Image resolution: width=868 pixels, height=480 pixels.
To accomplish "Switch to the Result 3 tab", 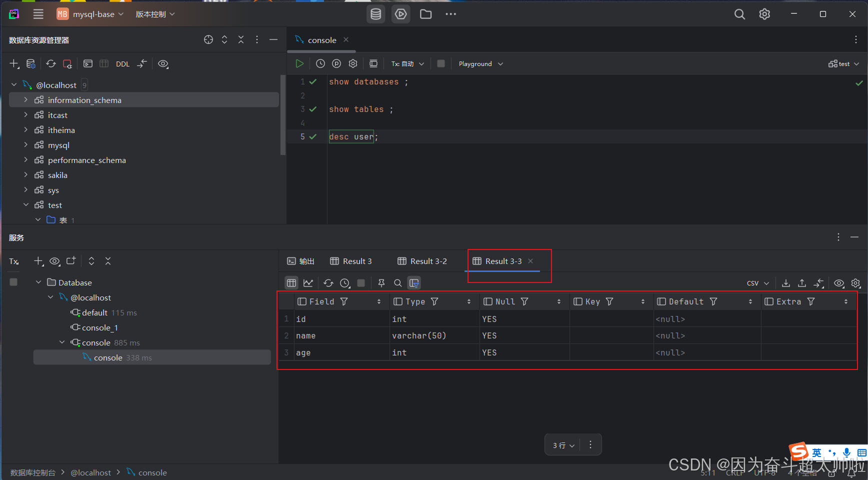I will [x=351, y=261].
